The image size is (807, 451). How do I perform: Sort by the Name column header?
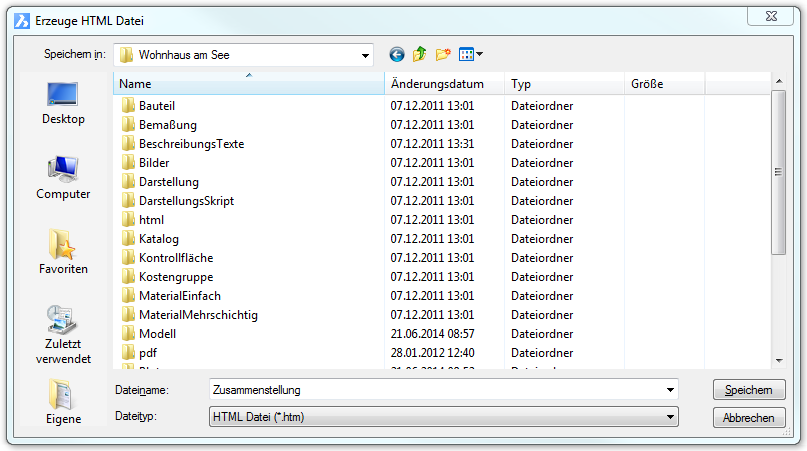click(250, 84)
